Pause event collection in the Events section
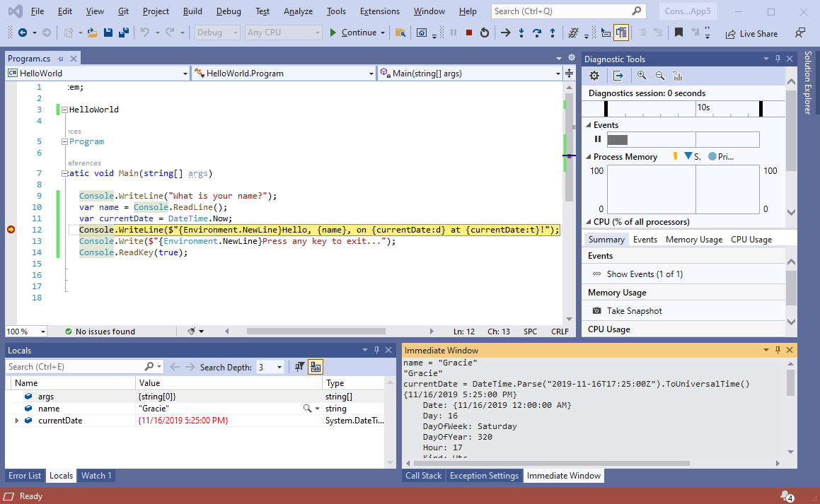Image resolution: width=820 pixels, height=504 pixels. pos(597,139)
